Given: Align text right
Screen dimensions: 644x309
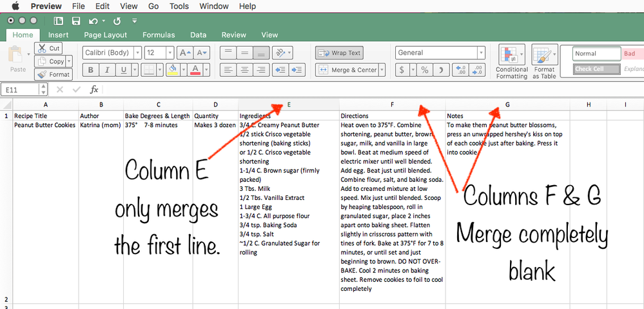Looking at the screenshot, I should (x=262, y=70).
